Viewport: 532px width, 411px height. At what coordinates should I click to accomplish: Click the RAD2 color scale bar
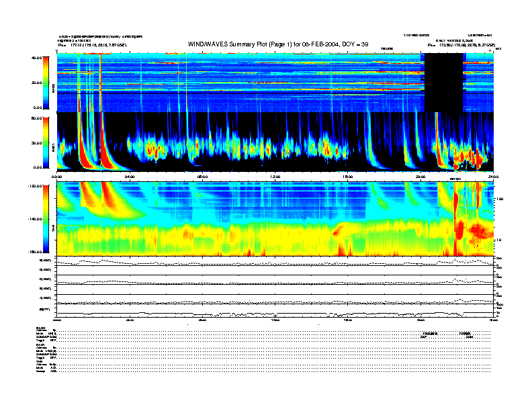click(x=45, y=83)
